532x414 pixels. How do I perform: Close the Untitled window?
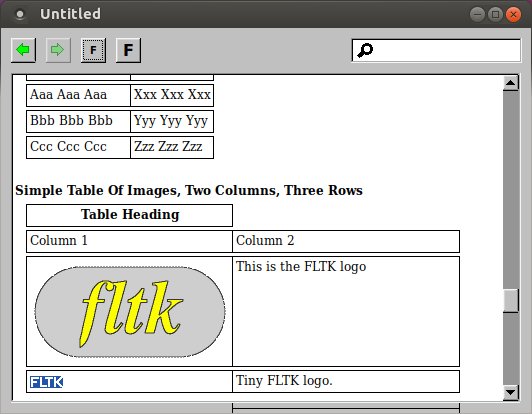click(513, 15)
